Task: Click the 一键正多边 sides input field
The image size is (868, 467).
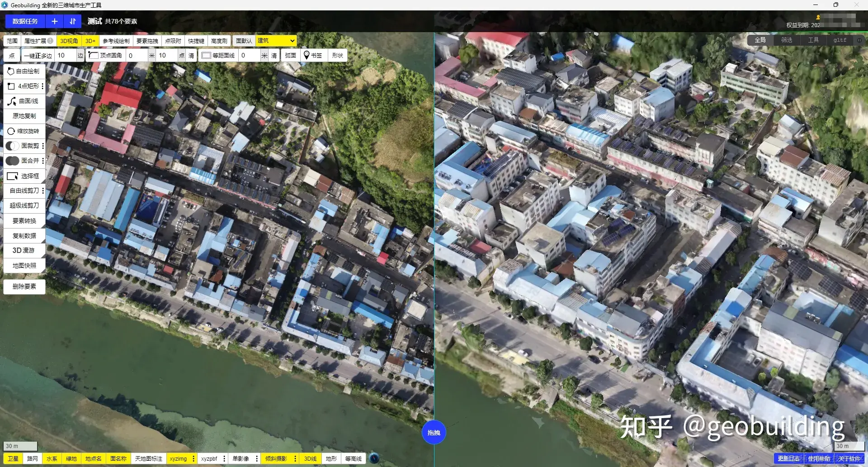Action: click(66, 55)
